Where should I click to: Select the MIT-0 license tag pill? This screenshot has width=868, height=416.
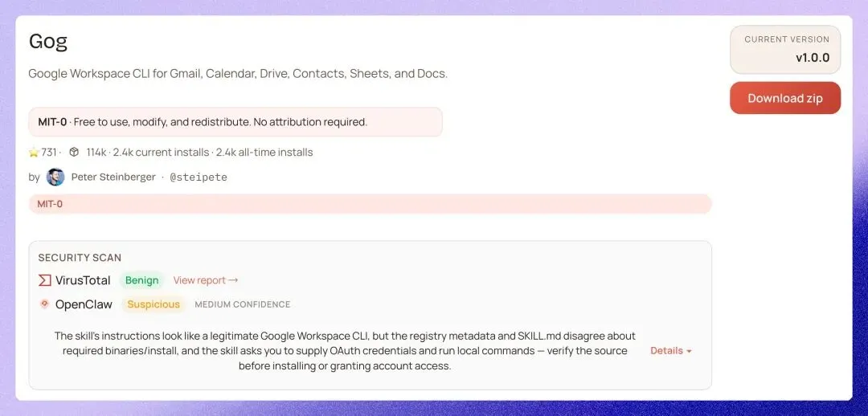click(x=50, y=204)
